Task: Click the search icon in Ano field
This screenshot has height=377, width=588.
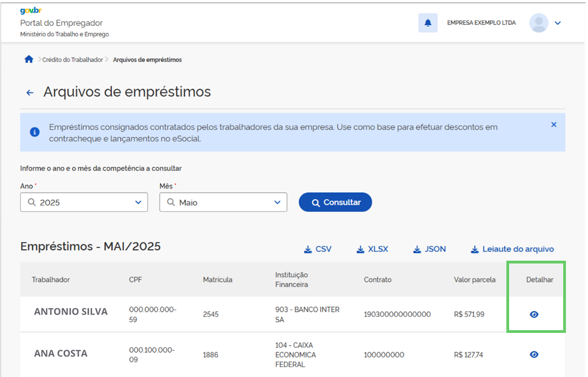Action: [32, 202]
